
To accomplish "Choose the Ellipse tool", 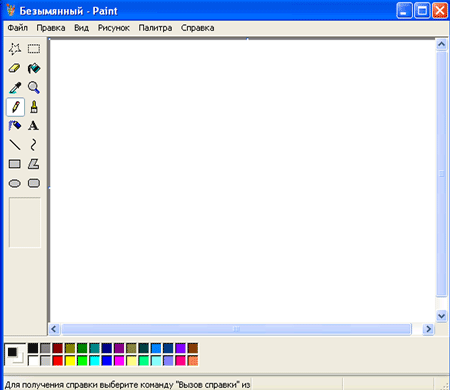I will (x=15, y=183).
